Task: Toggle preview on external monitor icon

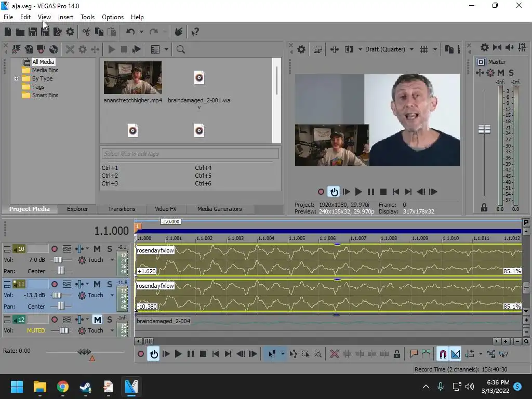Action: (318, 49)
